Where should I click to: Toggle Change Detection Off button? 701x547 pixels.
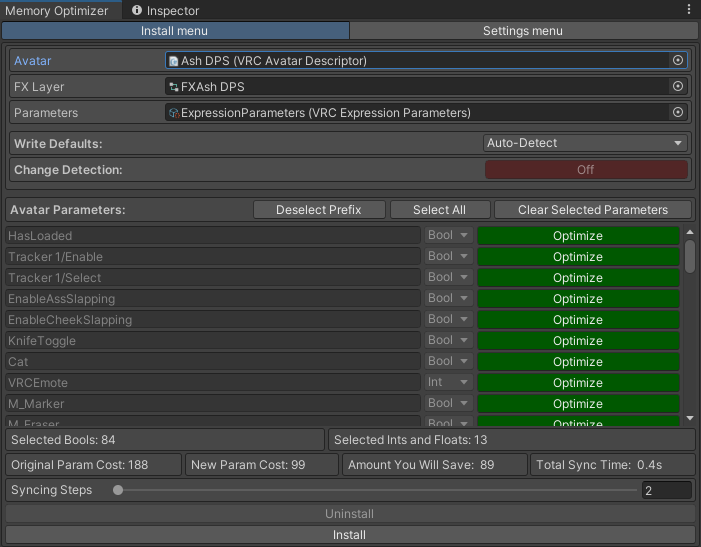586,170
